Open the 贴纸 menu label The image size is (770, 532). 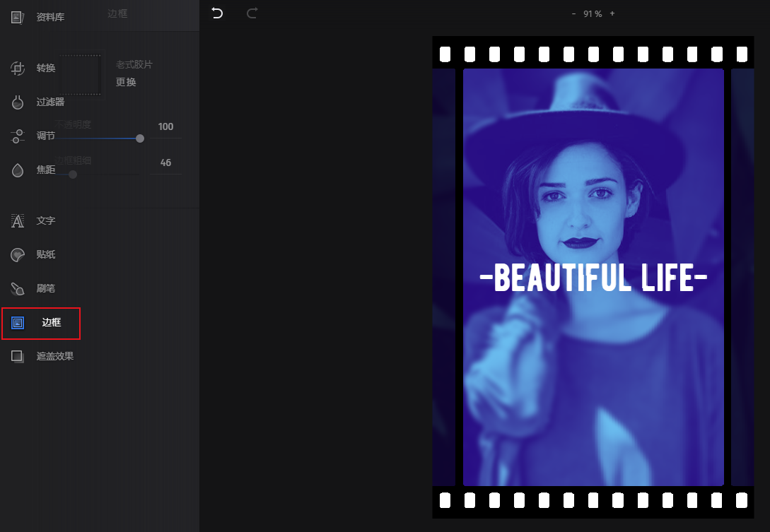pyautogui.click(x=46, y=254)
